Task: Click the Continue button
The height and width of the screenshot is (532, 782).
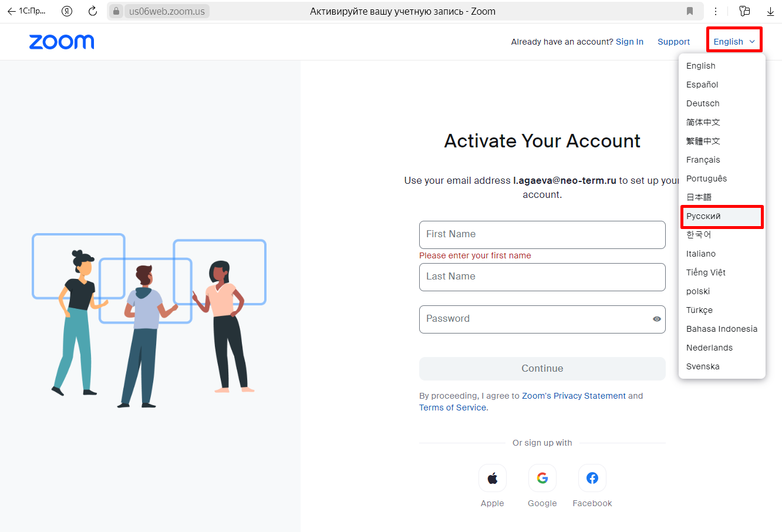Action: click(x=542, y=369)
